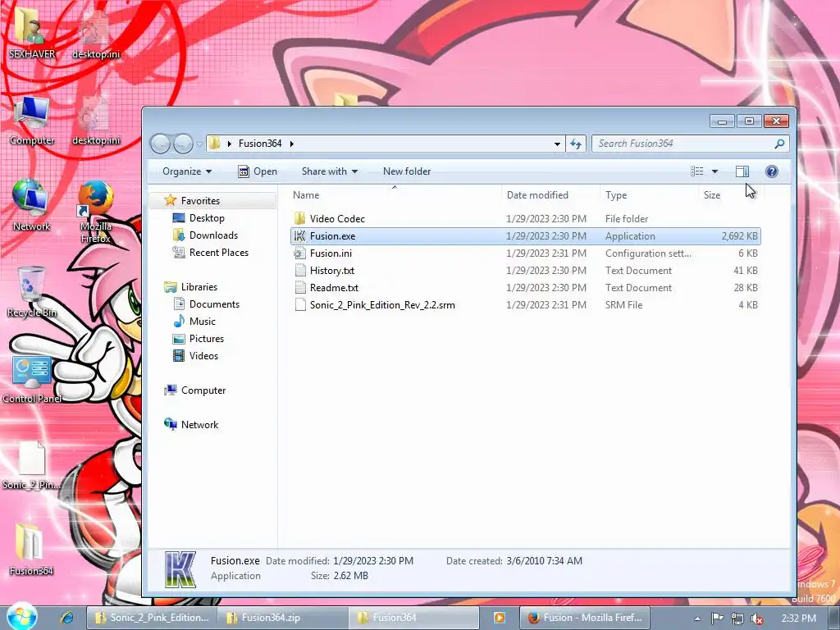Open the Share with dropdown
This screenshot has height=630, width=840.
[330, 171]
